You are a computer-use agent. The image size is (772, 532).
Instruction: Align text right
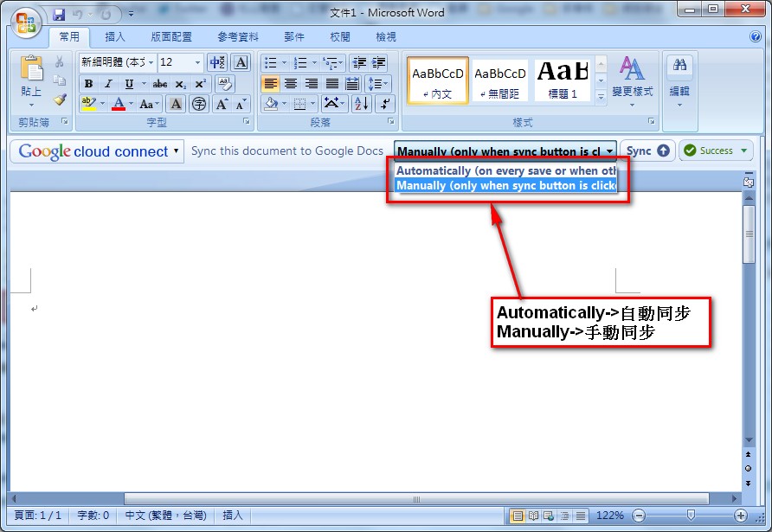tap(312, 84)
